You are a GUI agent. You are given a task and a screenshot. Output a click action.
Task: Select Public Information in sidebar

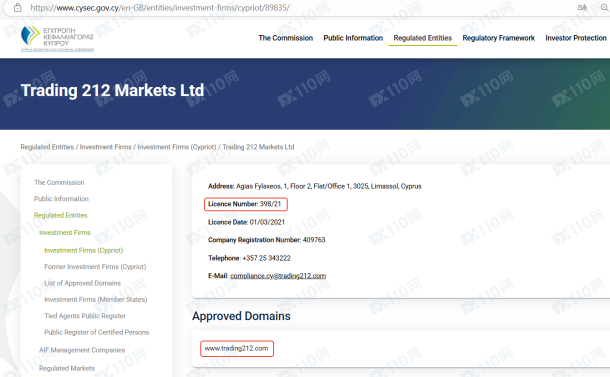(x=61, y=199)
